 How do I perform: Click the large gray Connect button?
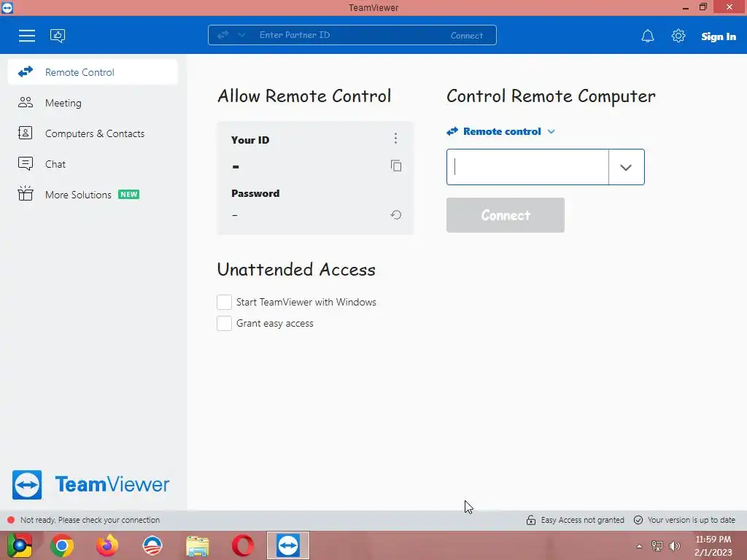click(506, 215)
